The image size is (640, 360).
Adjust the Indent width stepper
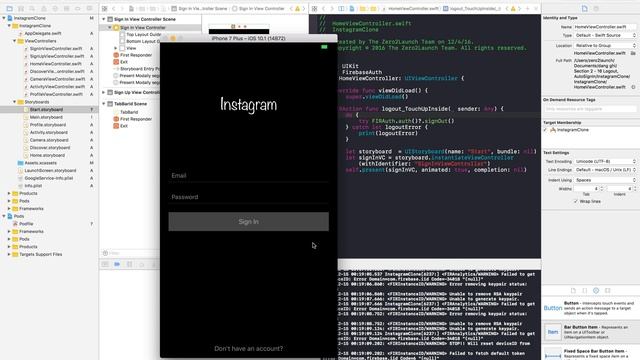635,189
